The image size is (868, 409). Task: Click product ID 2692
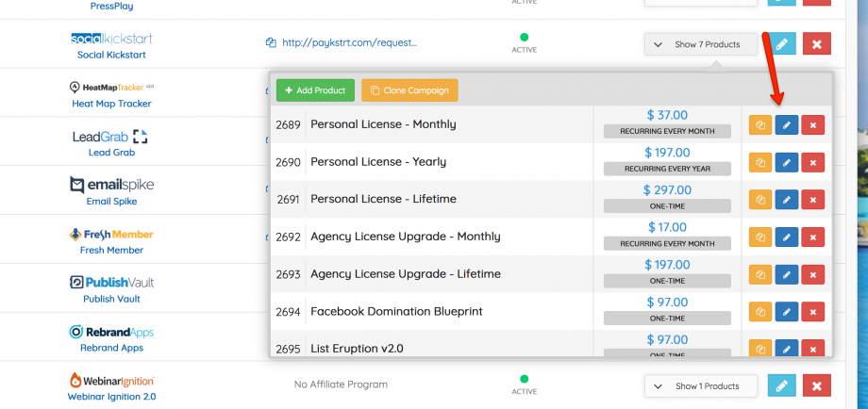click(289, 237)
